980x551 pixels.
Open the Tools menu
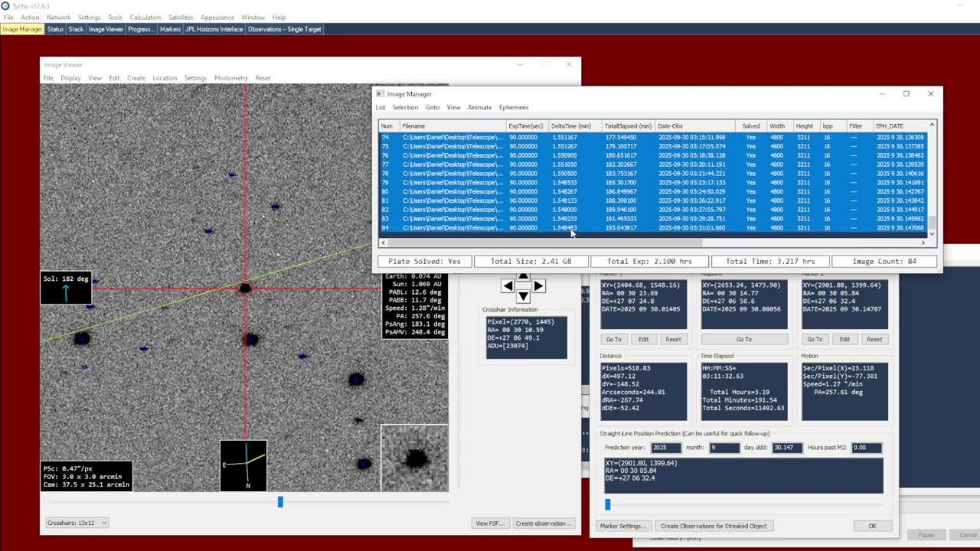115,18
